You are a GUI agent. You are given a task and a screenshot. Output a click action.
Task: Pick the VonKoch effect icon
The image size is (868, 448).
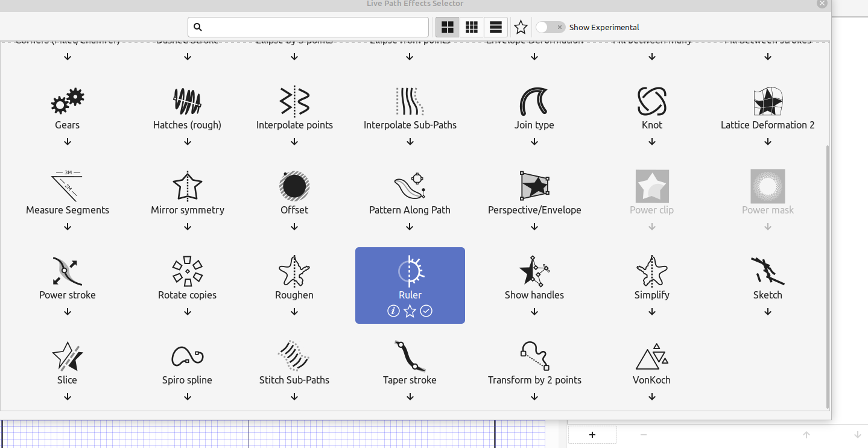pyautogui.click(x=652, y=356)
